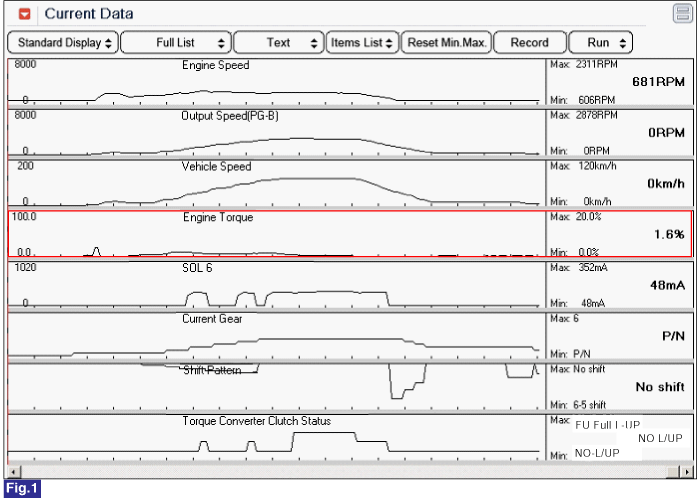Click the Fig.1 caption label

coord(22,489)
